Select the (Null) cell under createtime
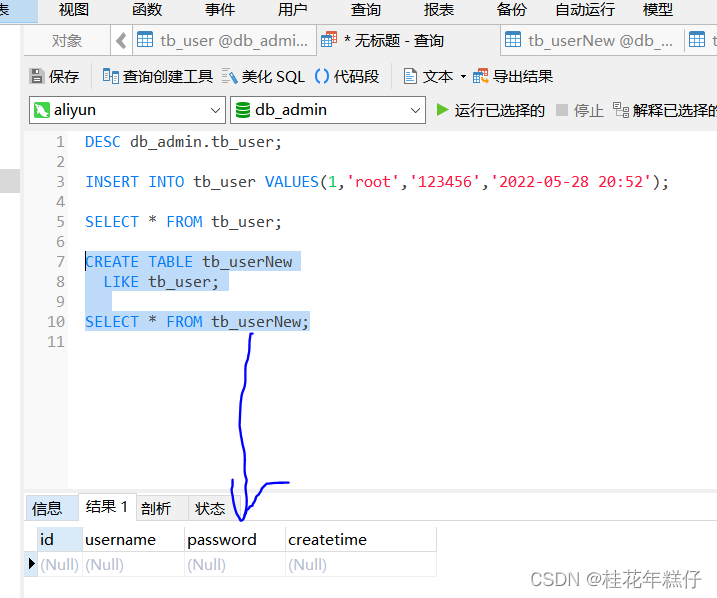Image resolution: width=717 pixels, height=598 pixels. [x=361, y=564]
